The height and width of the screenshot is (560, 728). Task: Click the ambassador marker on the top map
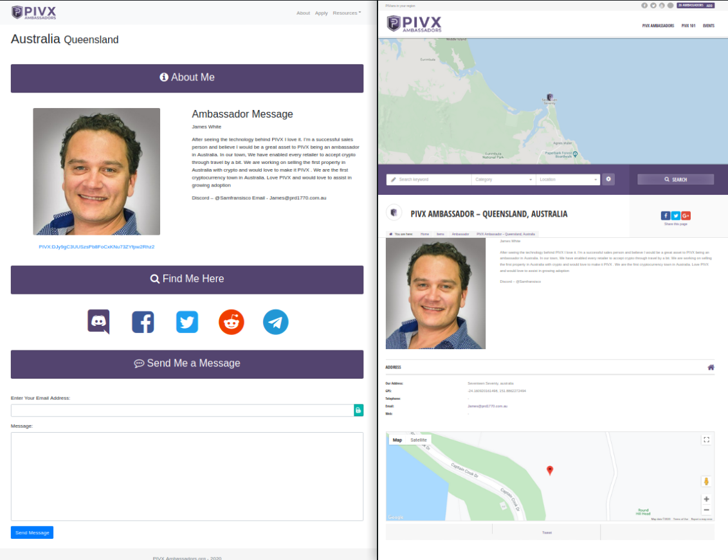point(550,98)
